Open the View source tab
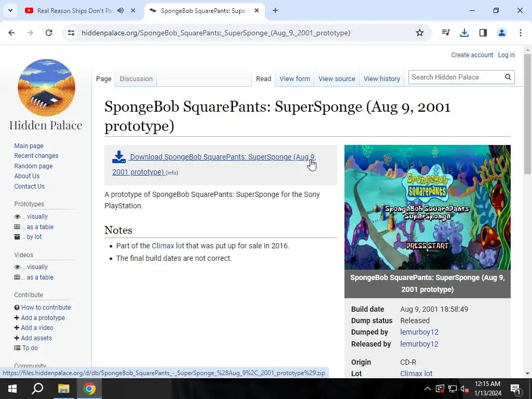Screen dimensions: 532x399 coord(337,79)
